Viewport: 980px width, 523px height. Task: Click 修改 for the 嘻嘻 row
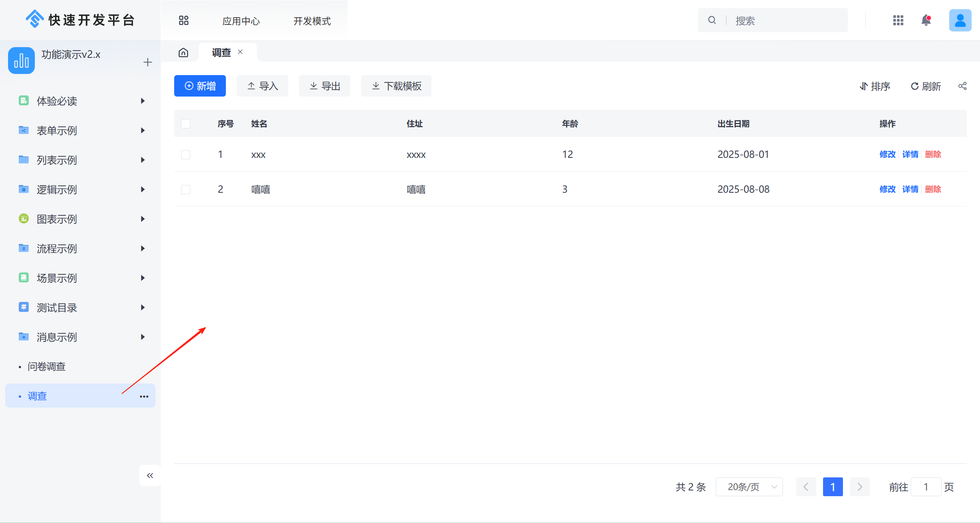click(887, 189)
